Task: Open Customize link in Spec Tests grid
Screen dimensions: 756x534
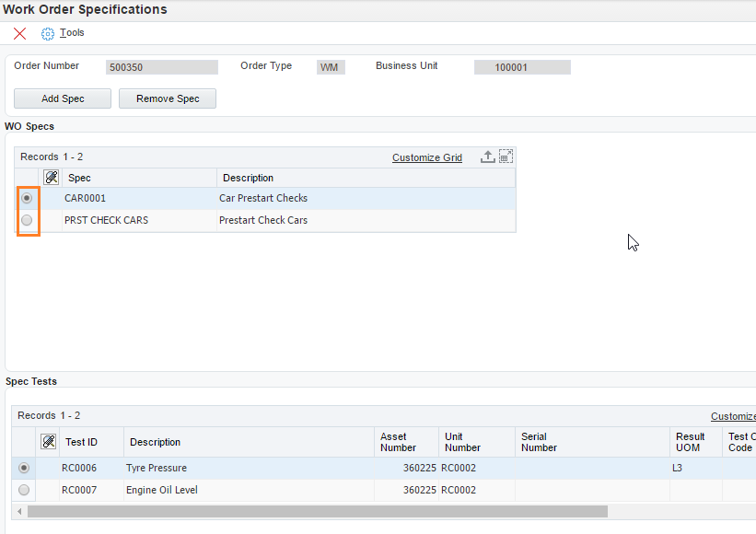Action: [x=733, y=416]
